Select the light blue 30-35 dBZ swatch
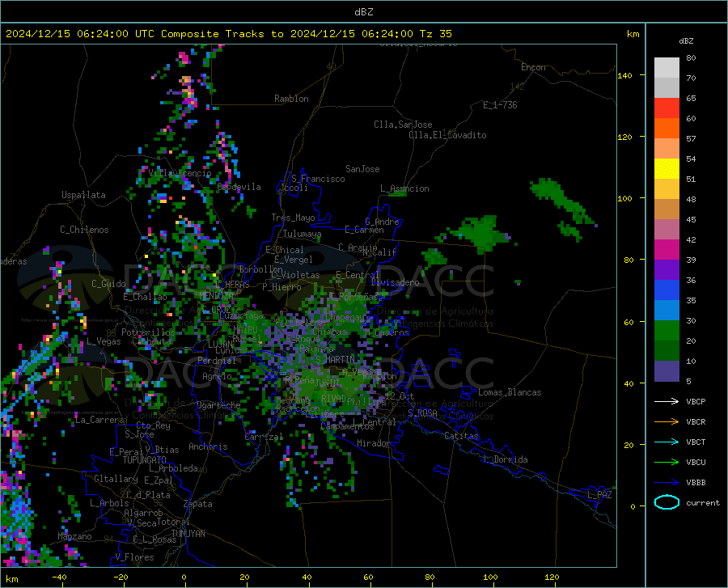The width and height of the screenshot is (728, 588). (667, 310)
